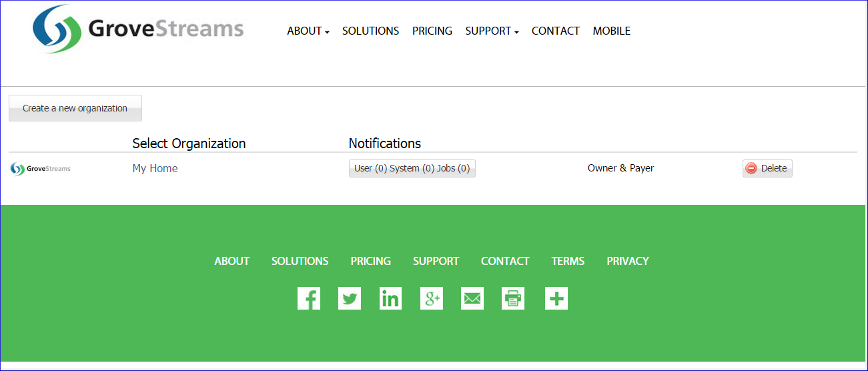Image resolution: width=868 pixels, height=371 pixels.
Task: Click the Google Plus icon
Action: (432, 298)
